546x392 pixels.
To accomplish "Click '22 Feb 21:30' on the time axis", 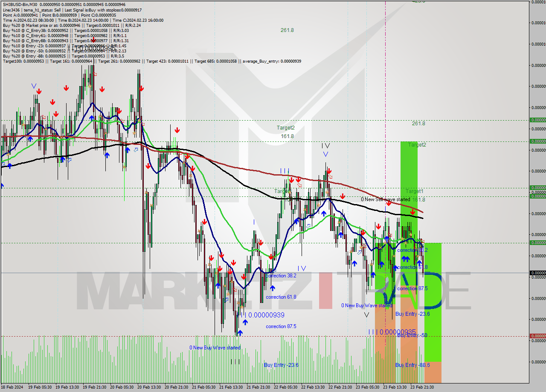I will [340, 387].
